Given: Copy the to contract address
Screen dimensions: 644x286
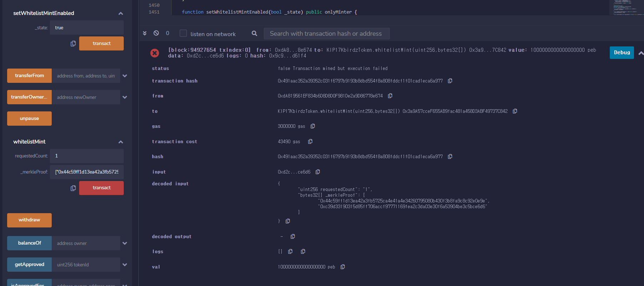Looking at the screenshot, I should pyautogui.click(x=515, y=111).
